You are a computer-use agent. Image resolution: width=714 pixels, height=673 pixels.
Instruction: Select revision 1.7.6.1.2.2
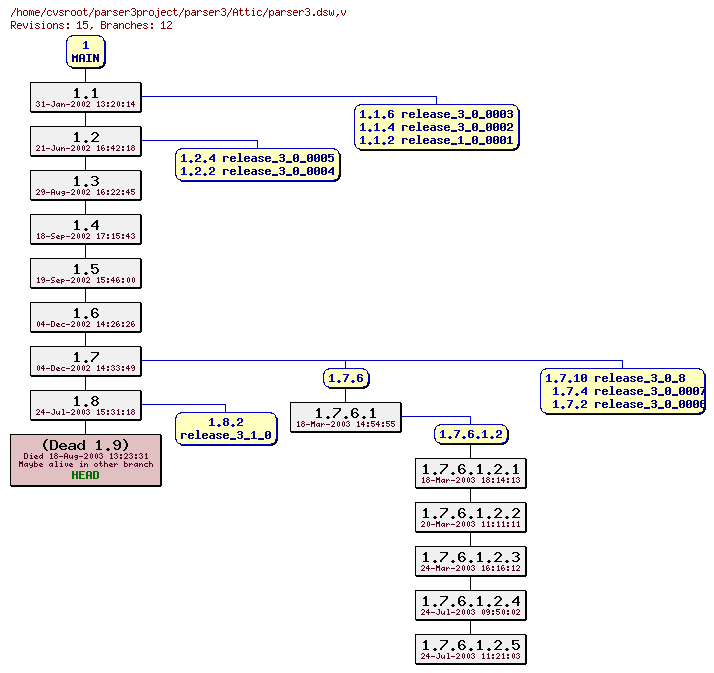[x=471, y=517]
